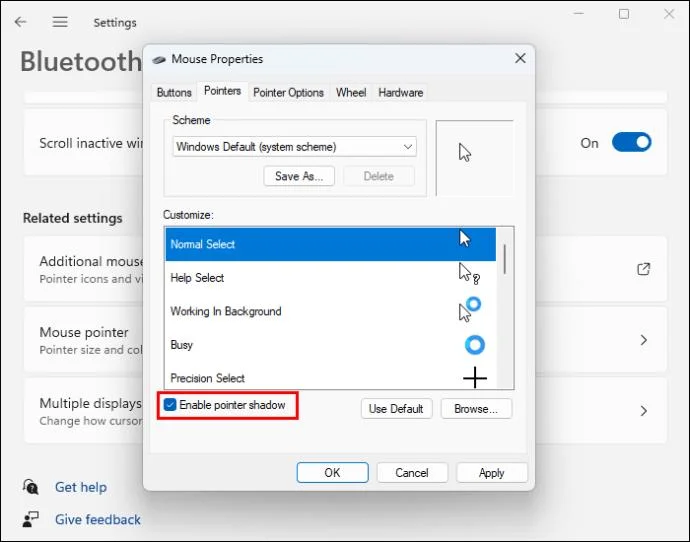The height and width of the screenshot is (542, 690).
Task: Switch to the Wheel tab
Action: pyautogui.click(x=351, y=92)
